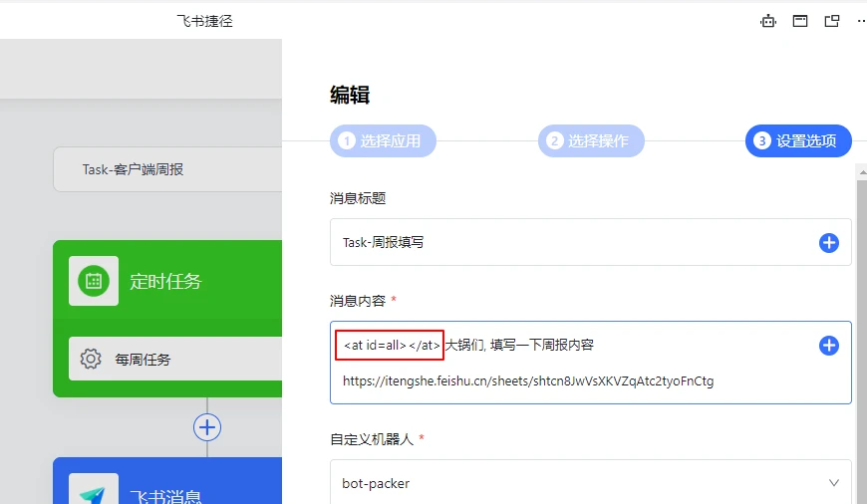Click the 编辑 panel heading
Screen dimensions: 867x504
pyautogui.click(x=350, y=95)
